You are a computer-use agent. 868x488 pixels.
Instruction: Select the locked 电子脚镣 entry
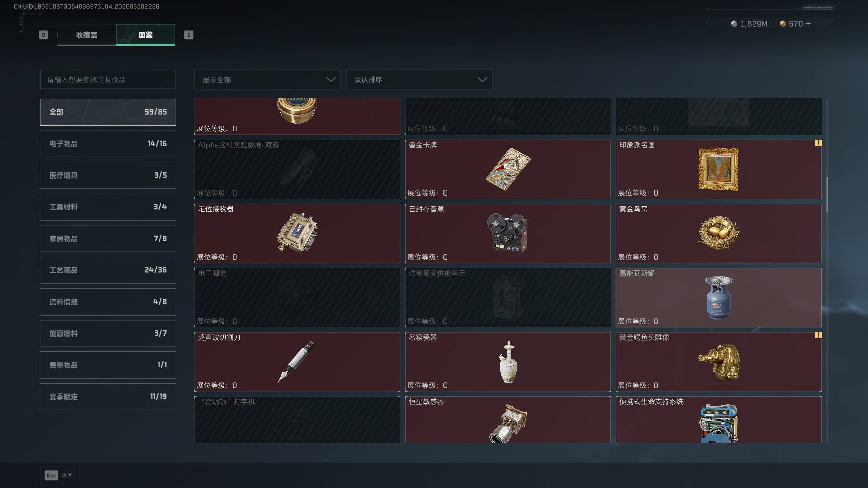click(x=297, y=298)
